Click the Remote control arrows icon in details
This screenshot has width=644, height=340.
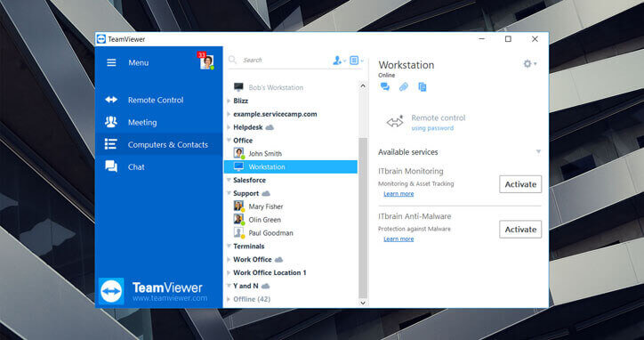click(x=395, y=122)
